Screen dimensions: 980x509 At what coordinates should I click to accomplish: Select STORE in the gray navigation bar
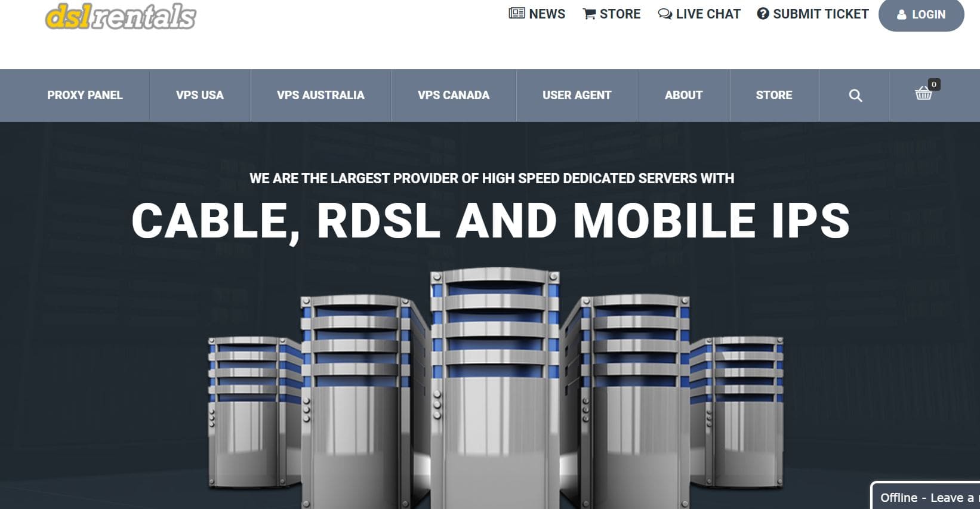[x=773, y=95]
